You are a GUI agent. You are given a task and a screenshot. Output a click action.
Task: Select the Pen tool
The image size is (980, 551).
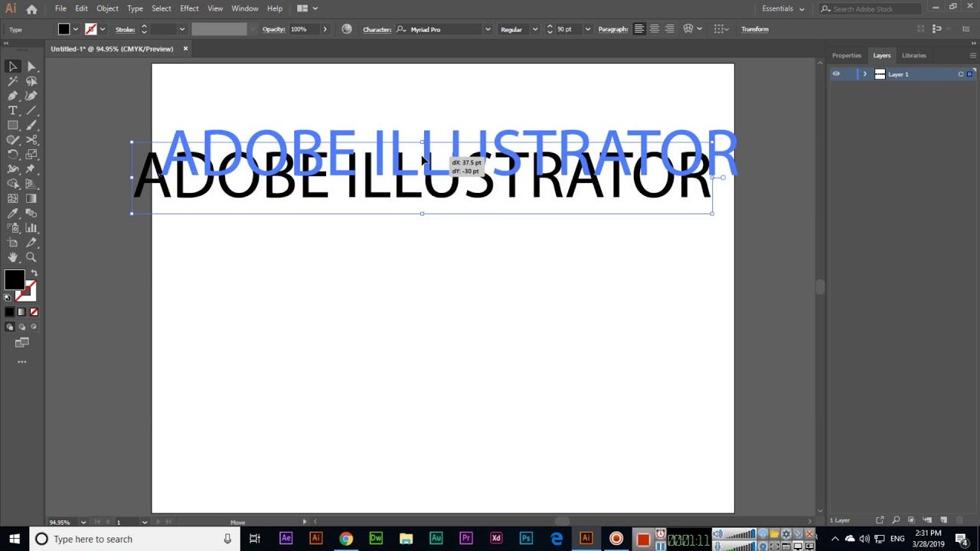click(x=12, y=96)
